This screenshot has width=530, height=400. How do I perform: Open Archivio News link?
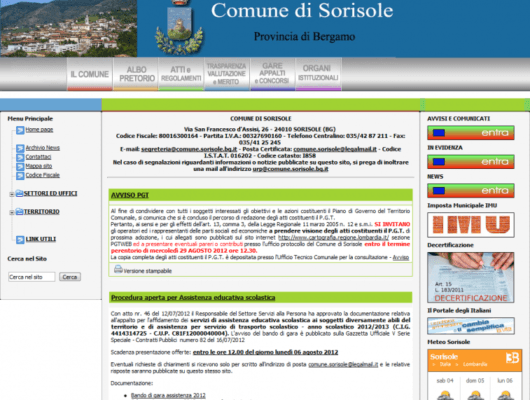pyautogui.click(x=43, y=148)
